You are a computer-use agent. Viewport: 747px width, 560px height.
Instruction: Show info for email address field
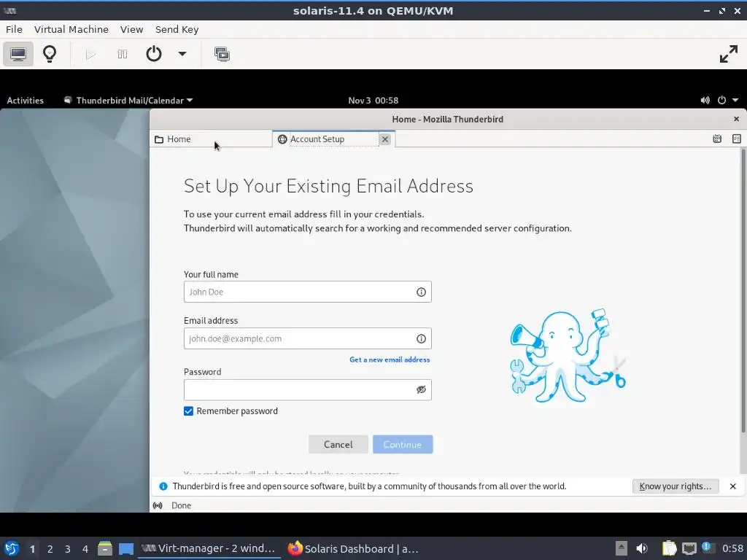421,338
